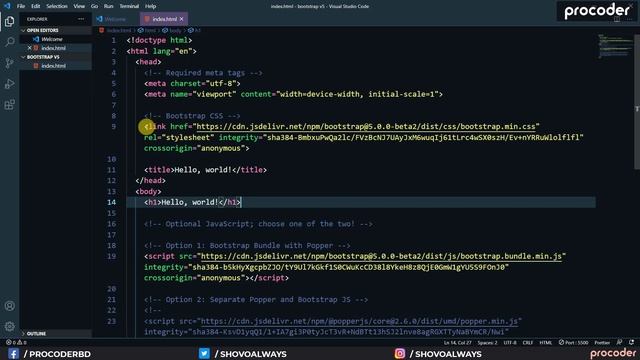Image resolution: width=640 pixels, height=360 pixels.
Task: Click the "Required meta tags" comment
Action: [203, 73]
